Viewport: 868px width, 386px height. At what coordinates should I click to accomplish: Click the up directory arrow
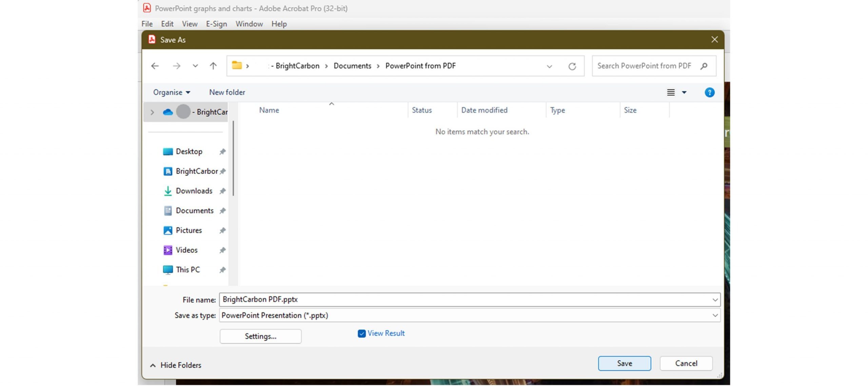coord(213,66)
